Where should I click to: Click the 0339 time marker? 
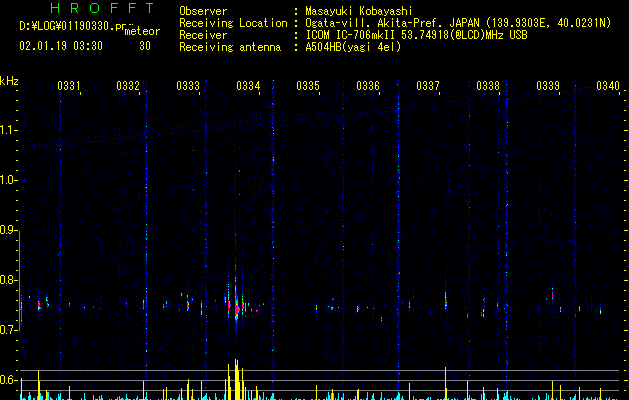(548, 86)
